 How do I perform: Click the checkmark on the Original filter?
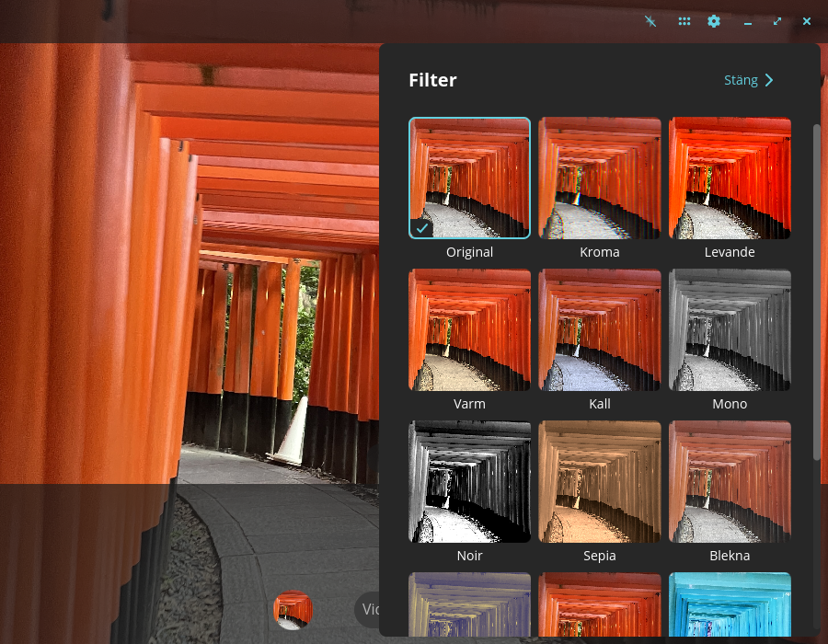(421, 228)
